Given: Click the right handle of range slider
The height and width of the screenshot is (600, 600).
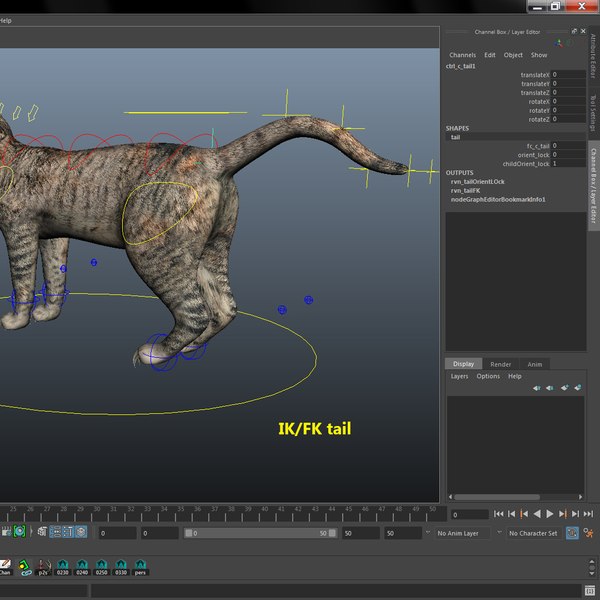Looking at the screenshot, I should click(332, 533).
